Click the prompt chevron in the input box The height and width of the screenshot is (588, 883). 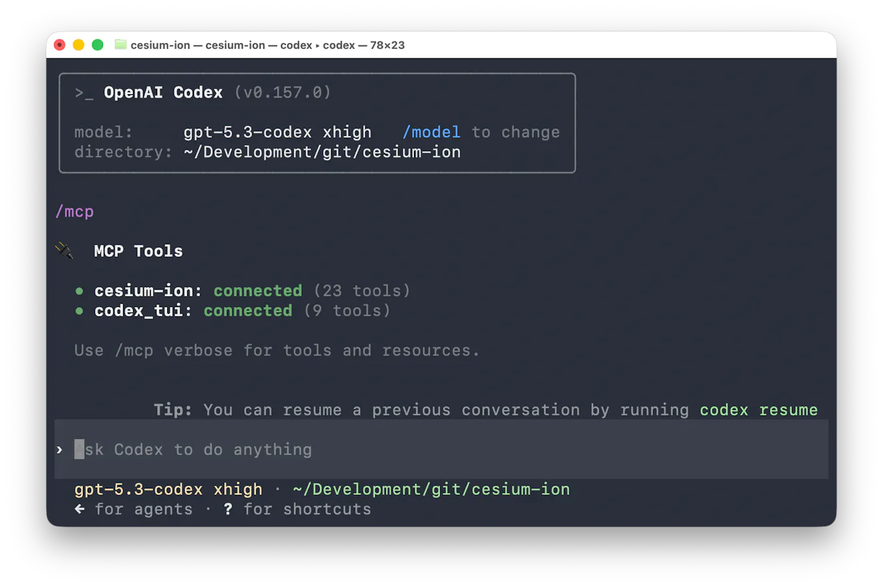tap(60, 450)
